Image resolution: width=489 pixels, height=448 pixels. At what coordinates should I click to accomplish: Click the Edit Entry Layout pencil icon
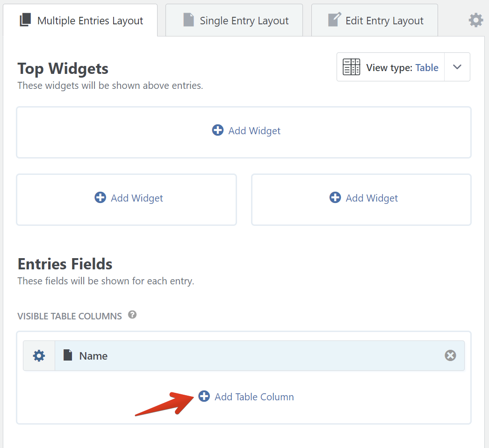[334, 21]
